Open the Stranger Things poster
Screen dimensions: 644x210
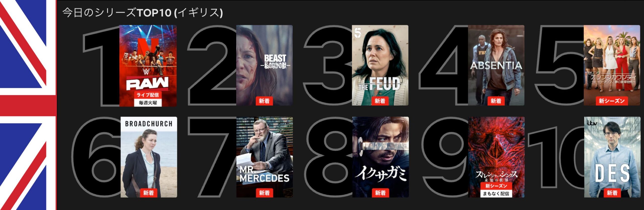click(496, 157)
